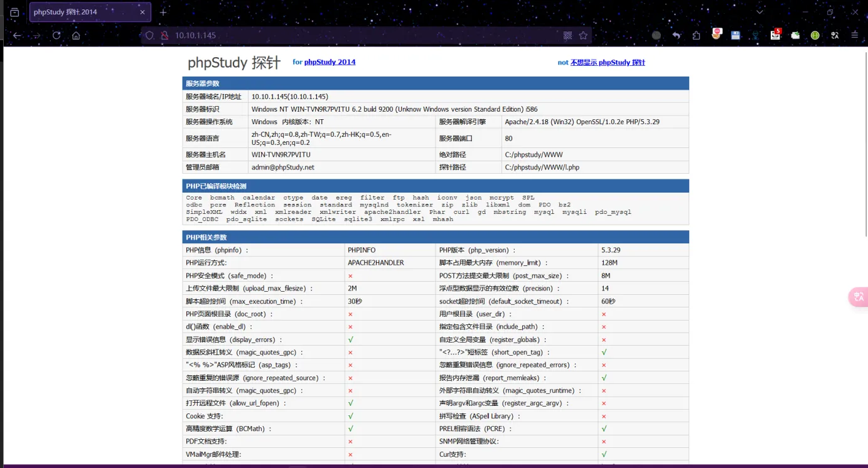868x468 pixels.
Task: Bookmark this page with the star
Action: point(583,36)
